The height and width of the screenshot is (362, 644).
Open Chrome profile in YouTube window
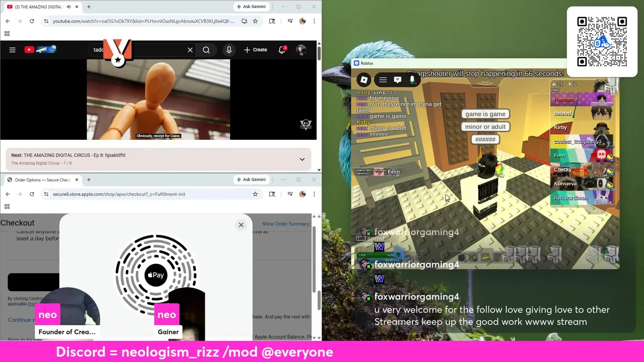click(x=302, y=21)
